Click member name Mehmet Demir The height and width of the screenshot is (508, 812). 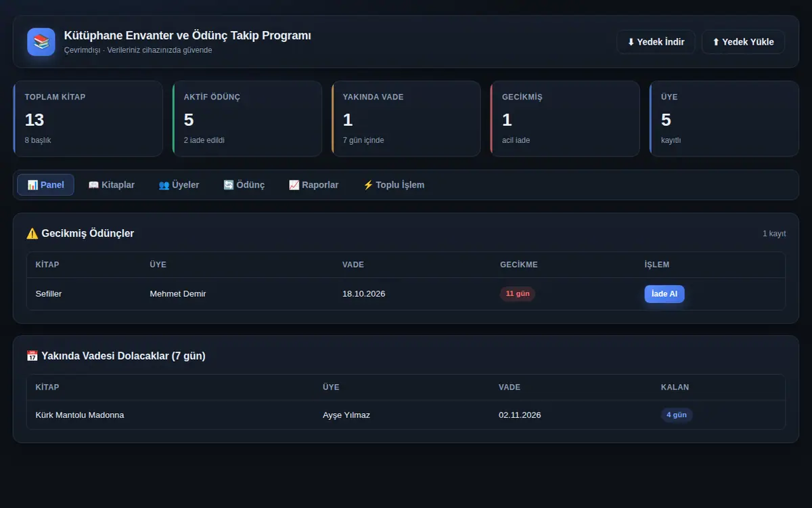coord(178,294)
